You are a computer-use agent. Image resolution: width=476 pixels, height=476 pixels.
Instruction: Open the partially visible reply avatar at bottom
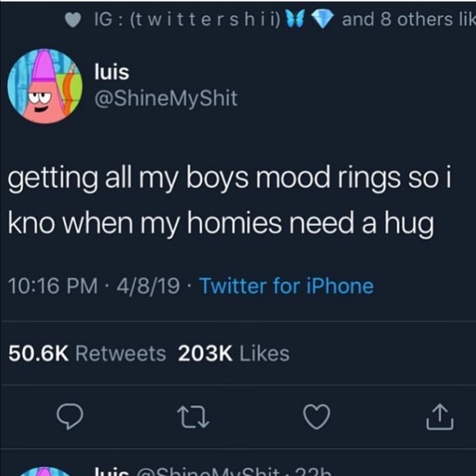(x=45, y=471)
